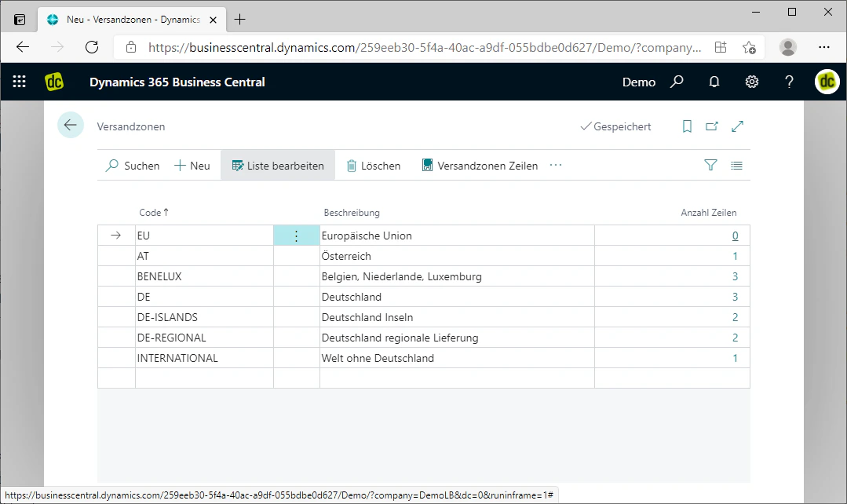Open the page in a new window
This screenshot has height=504, width=847.
pos(712,126)
